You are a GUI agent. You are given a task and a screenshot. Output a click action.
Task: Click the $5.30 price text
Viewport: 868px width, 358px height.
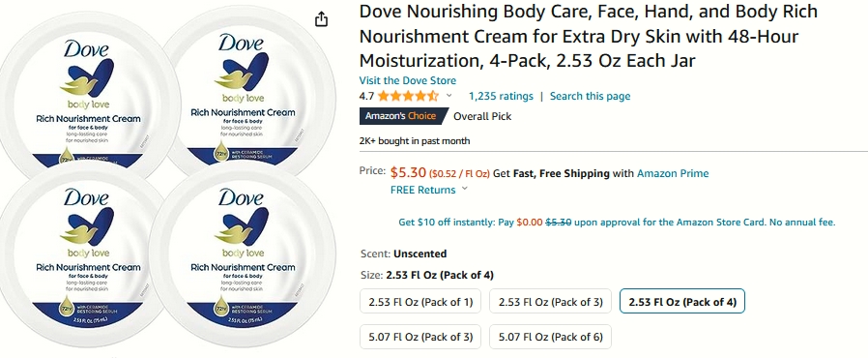click(409, 173)
